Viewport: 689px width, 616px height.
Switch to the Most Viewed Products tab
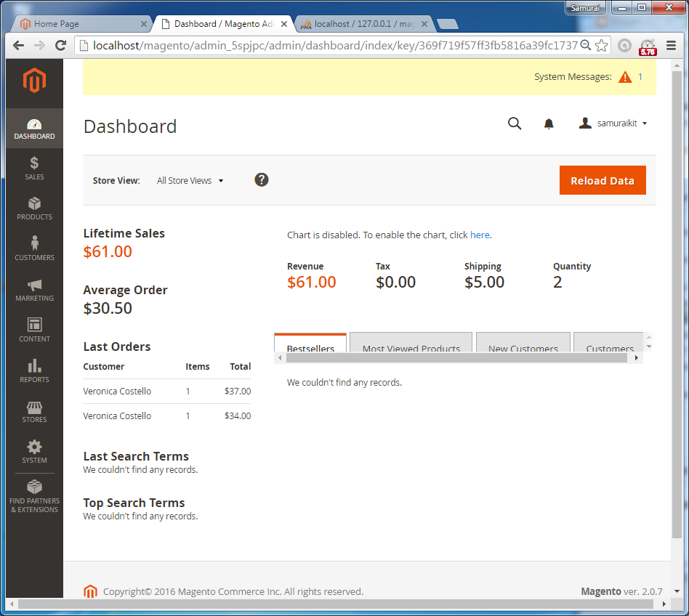tap(411, 343)
